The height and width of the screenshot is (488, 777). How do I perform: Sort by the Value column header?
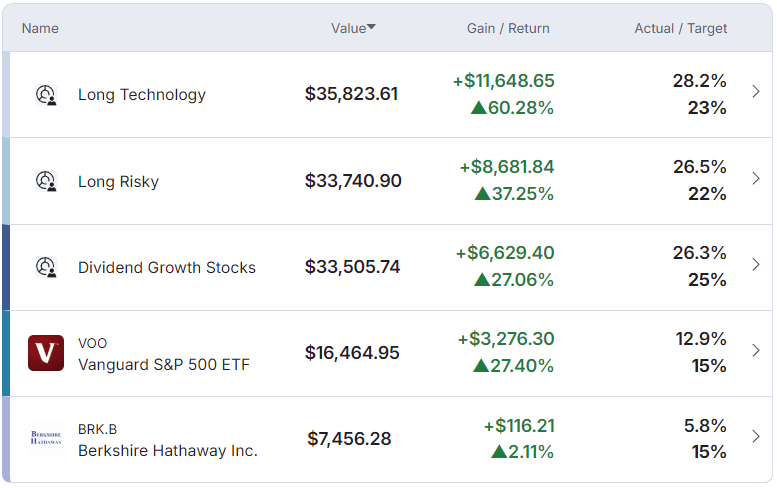pyautogui.click(x=352, y=28)
